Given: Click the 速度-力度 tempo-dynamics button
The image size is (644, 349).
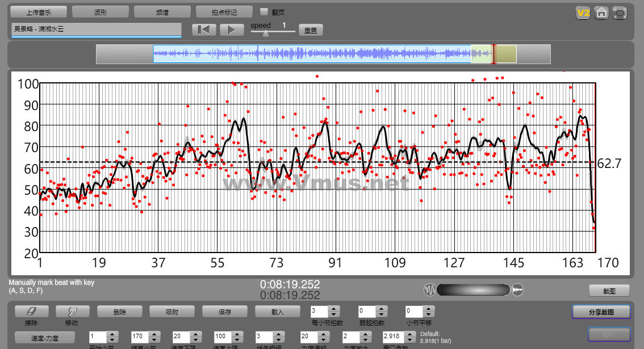Looking at the screenshot, I should coord(44,338).
